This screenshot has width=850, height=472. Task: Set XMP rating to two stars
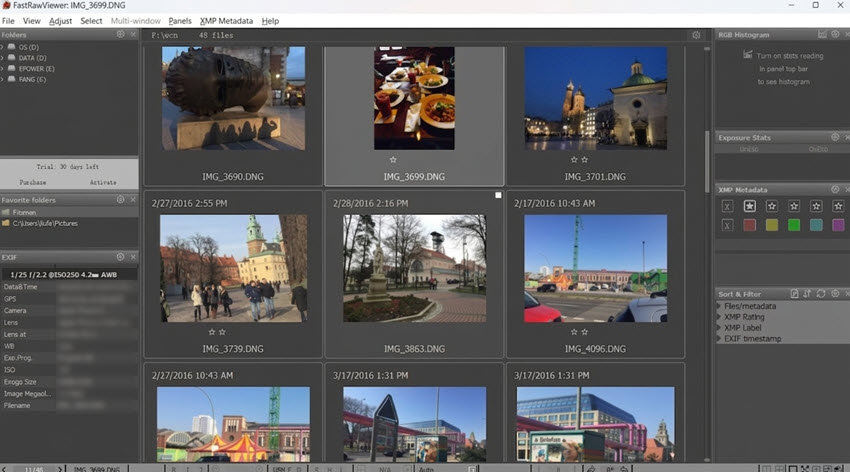click(772, 206)
